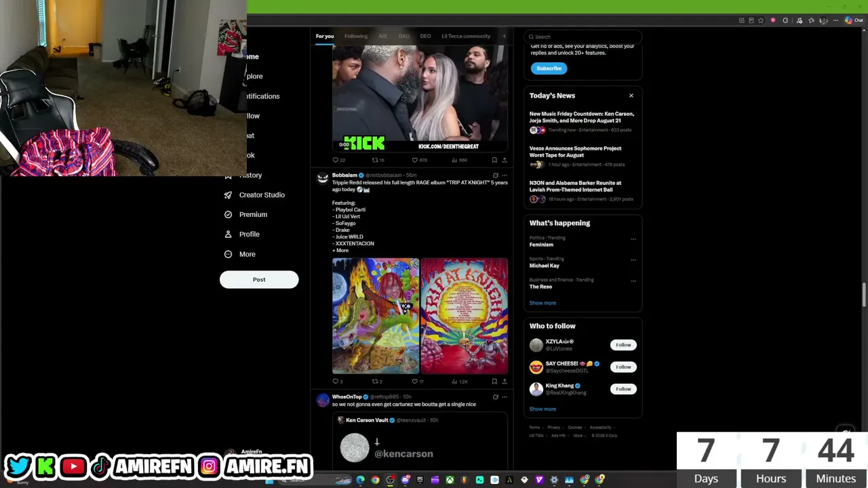Click the Grok icon on WhosOnTop's post
Screen dimensions: 868x488
point(495,397)
